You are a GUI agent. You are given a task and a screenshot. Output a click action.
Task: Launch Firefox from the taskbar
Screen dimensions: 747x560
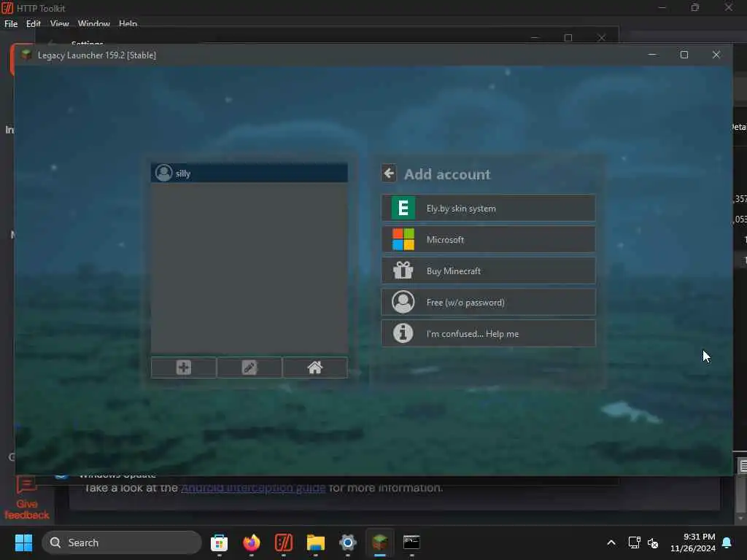coord(252,542)
